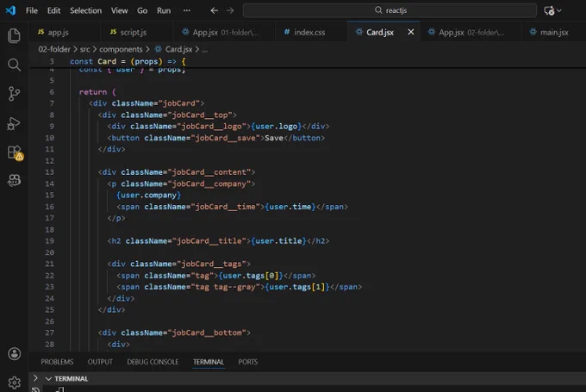
Task: Click line number 21 in the gutter
Action: click(50, 264)
